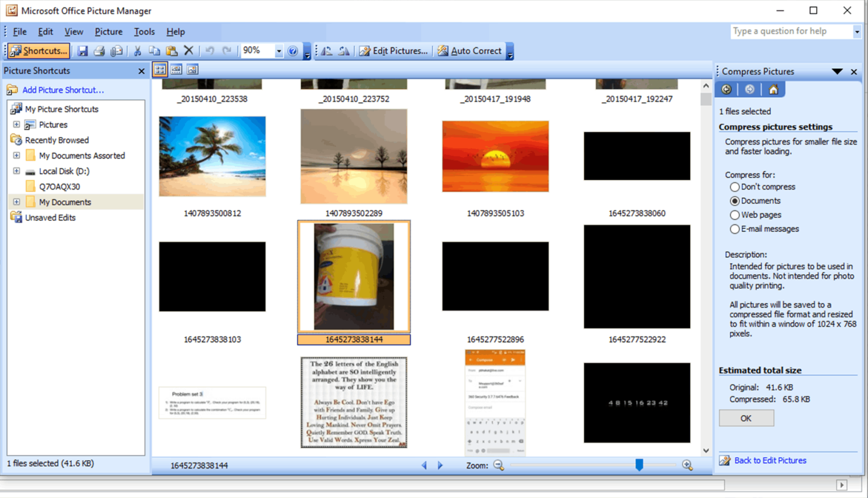Screen dimensions: 868x498
Task: Select Unsaved Edits in tree
Action: tap(50, 218)
